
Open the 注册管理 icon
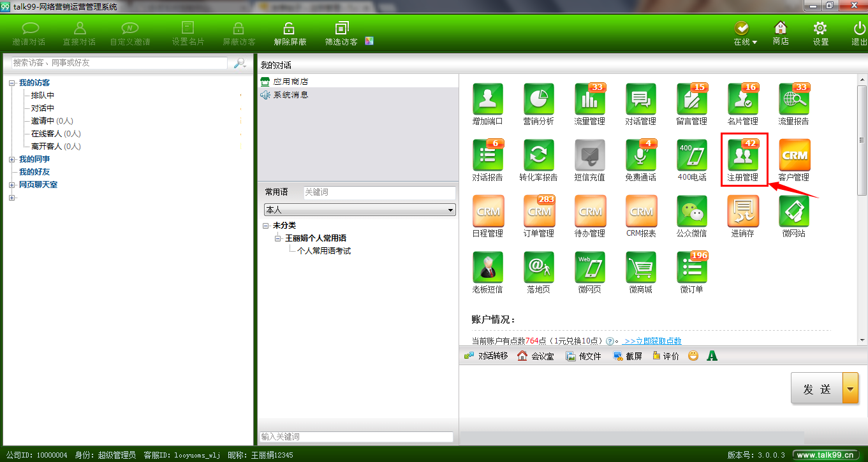click(x=743, y=155)
